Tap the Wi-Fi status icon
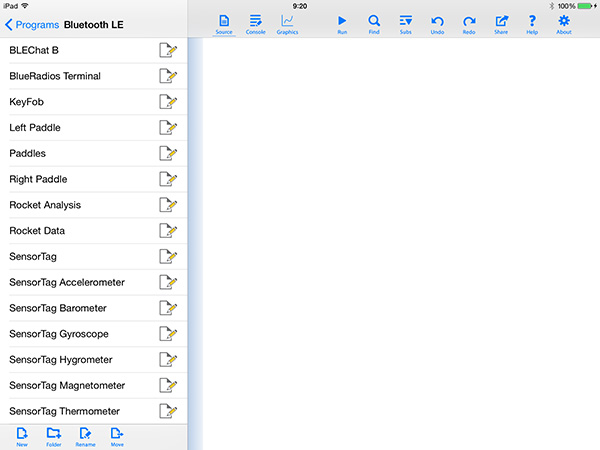600x450 pixels. [x=24, y=6]
